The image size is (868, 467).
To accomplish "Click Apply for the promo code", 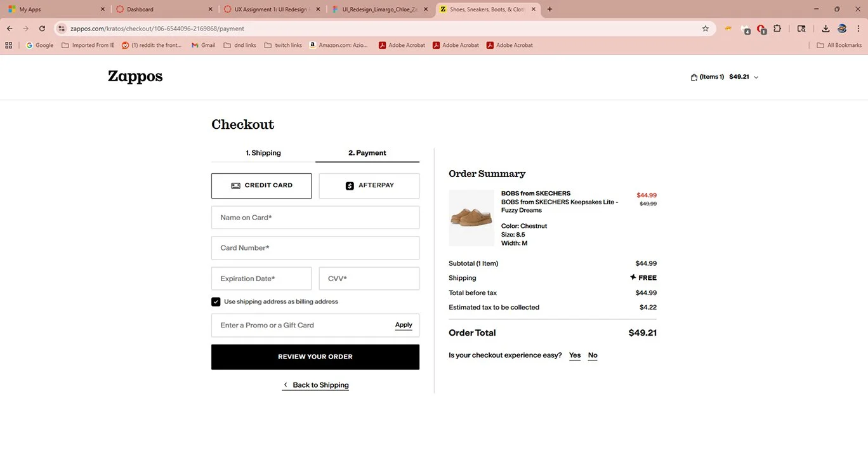I will click(404, 325).
